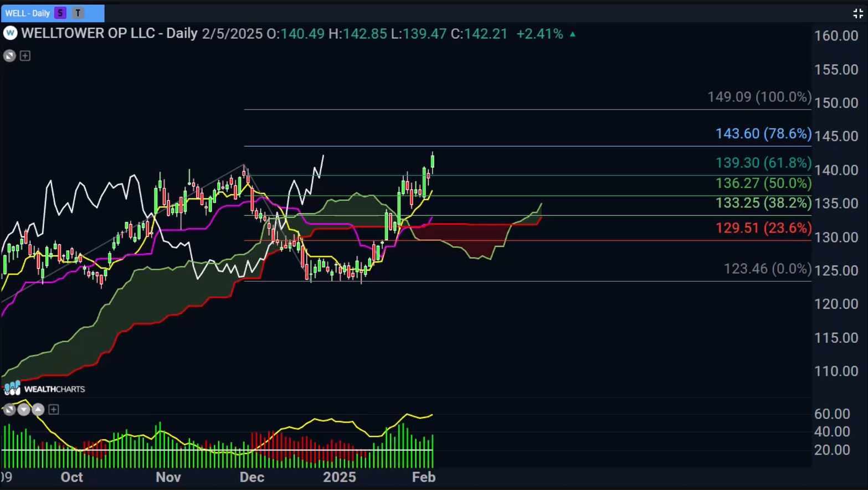Select the 139.30 (61.8%) Fibonacci label
Screen dimensions: 868x490
(x=763, y=163)
